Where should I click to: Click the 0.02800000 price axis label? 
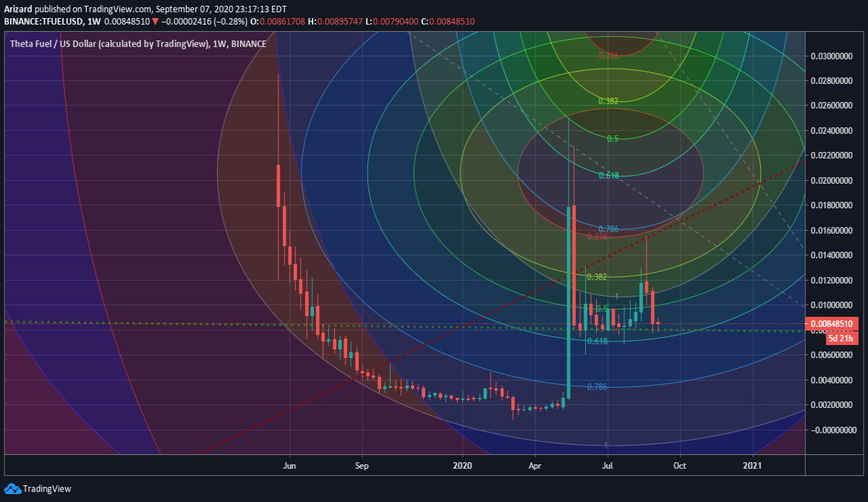(x=831, y=81)
